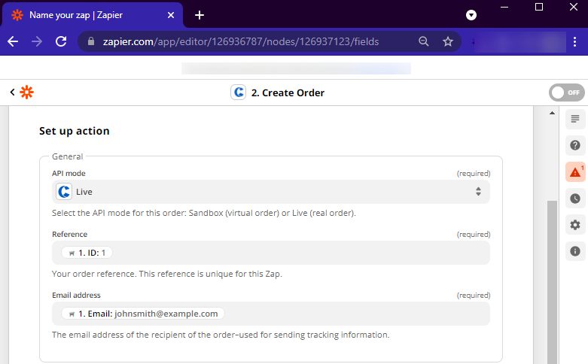Rename the step title 2. Create Order
The width and height of the screenshot is (588, 364).
[x=288, y=93]
